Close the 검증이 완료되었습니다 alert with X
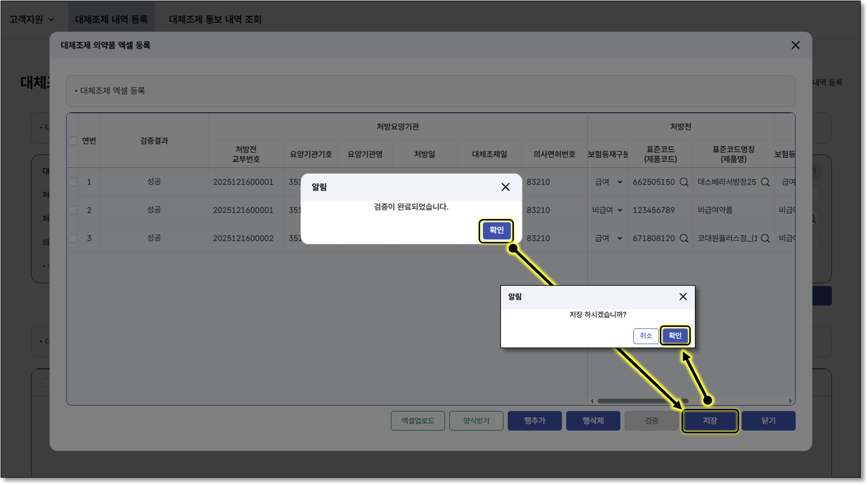 click(505, 187)
